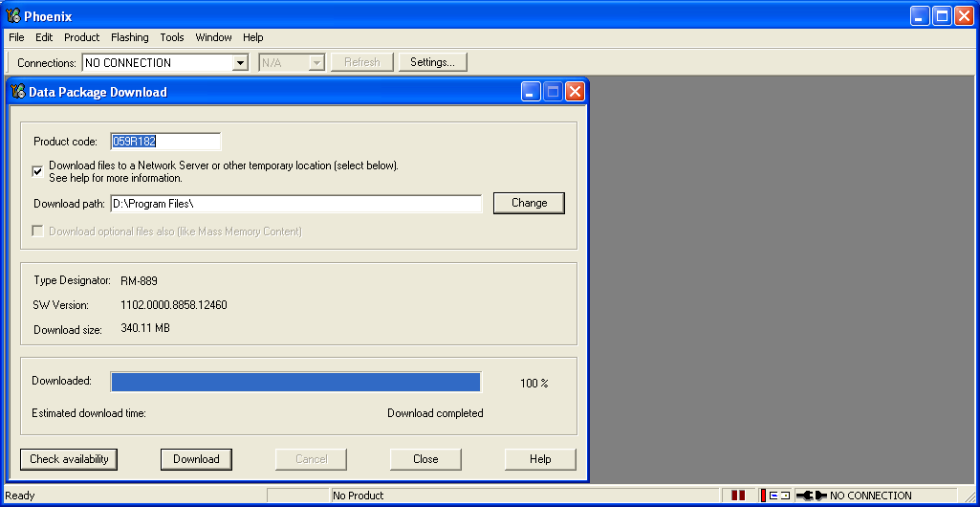Click the dark red double-bar status indicator

pos(738,496)
